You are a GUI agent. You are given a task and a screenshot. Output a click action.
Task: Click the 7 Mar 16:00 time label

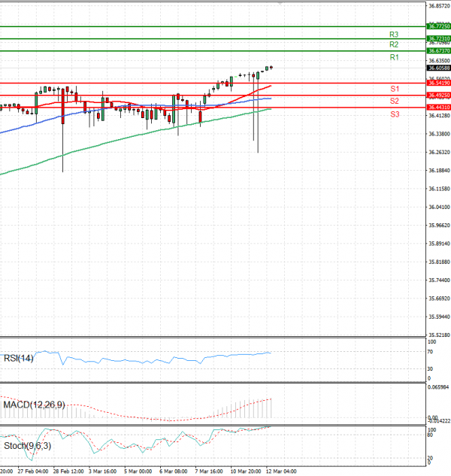point(209,471)
